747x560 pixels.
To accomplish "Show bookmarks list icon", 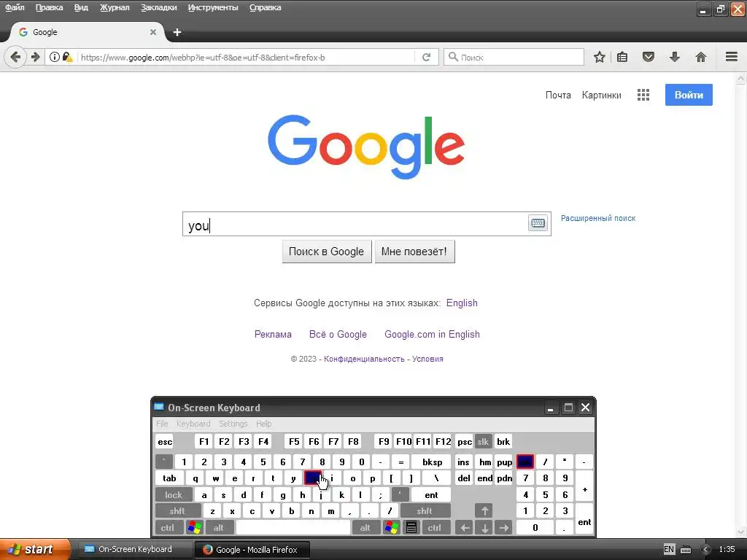I will click(622, 57).
